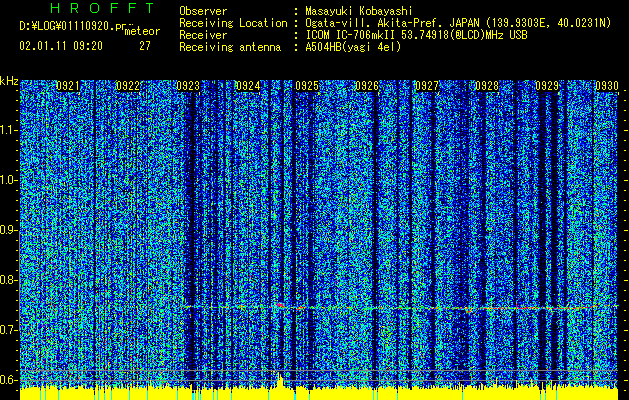629x400 pixels.
Task: Click the 0925 time marker
Action: tap(307, 86)
